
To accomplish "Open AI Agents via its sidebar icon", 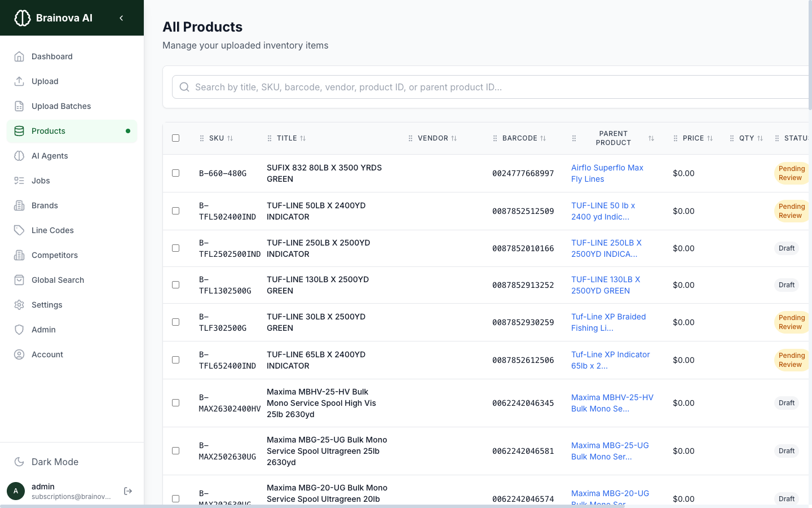I will (19, 156).
